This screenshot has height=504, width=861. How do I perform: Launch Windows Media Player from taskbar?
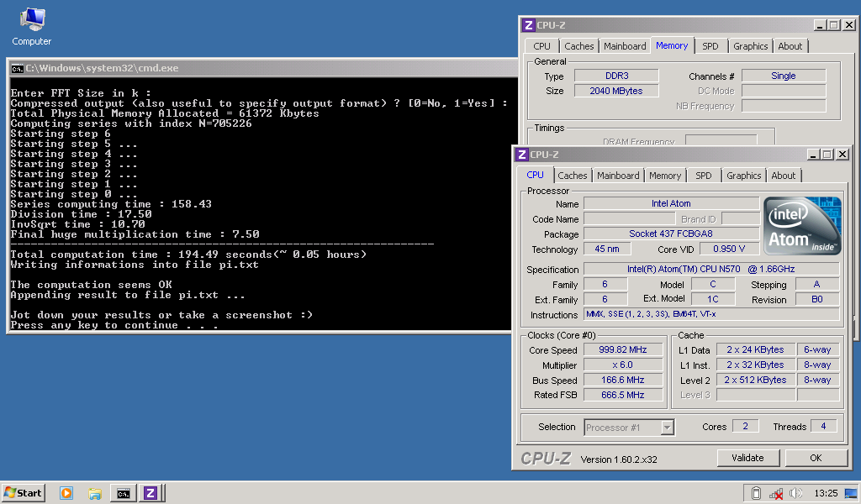coord(66,493)
